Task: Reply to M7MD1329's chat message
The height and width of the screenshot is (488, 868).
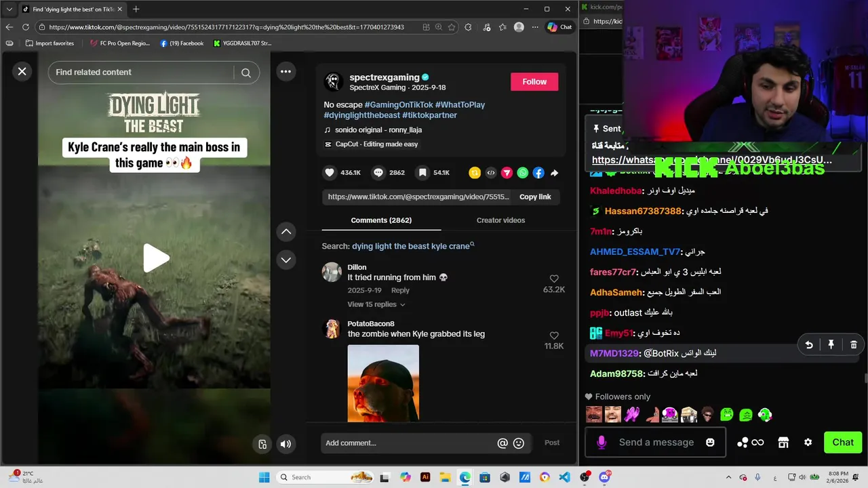Action: [808, 345]
